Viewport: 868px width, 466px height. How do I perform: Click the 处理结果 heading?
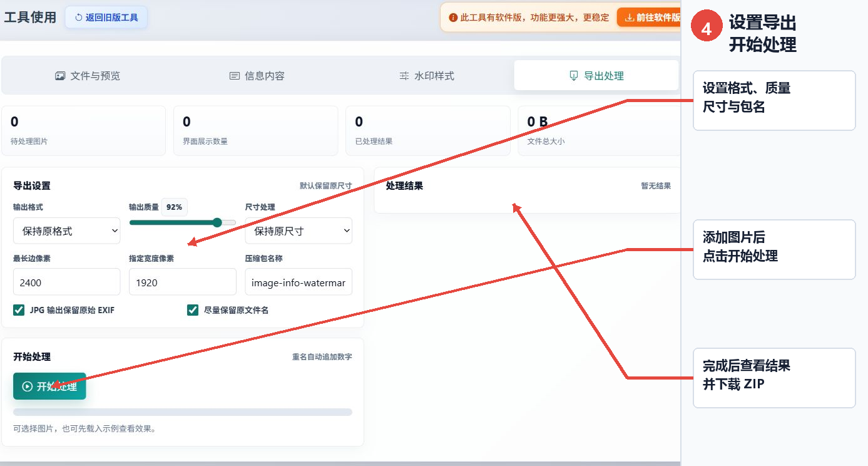[x=404, y=186]
